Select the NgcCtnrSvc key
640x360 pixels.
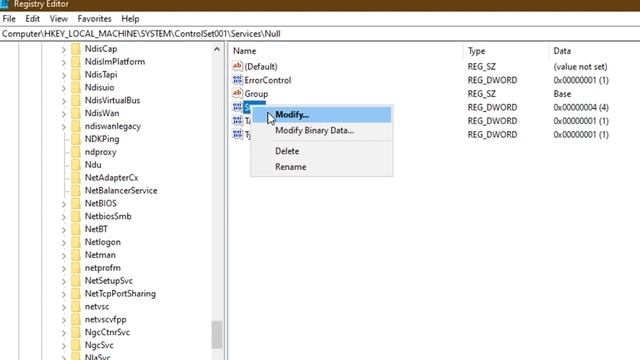(x=107, y=332)
